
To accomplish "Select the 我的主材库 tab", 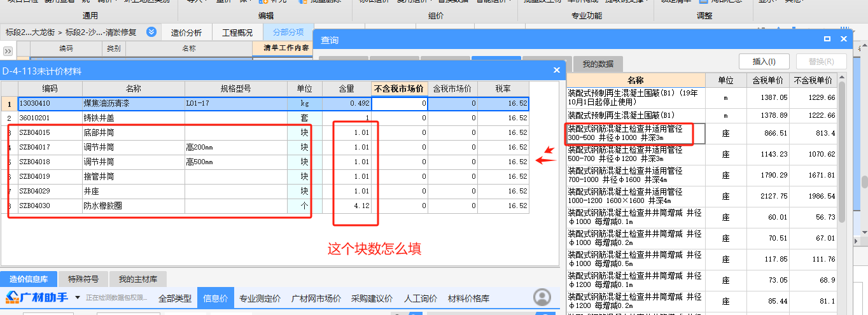I will 138,279.
